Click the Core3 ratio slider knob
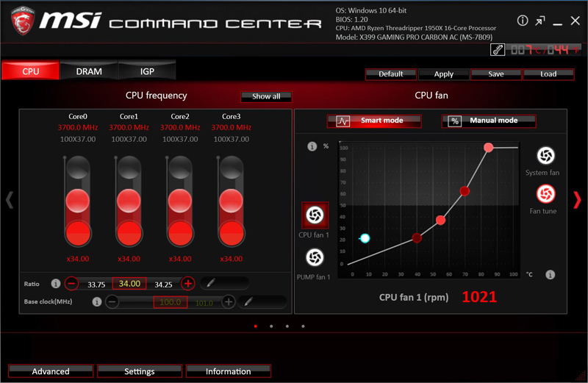 (x=232, y=200)
